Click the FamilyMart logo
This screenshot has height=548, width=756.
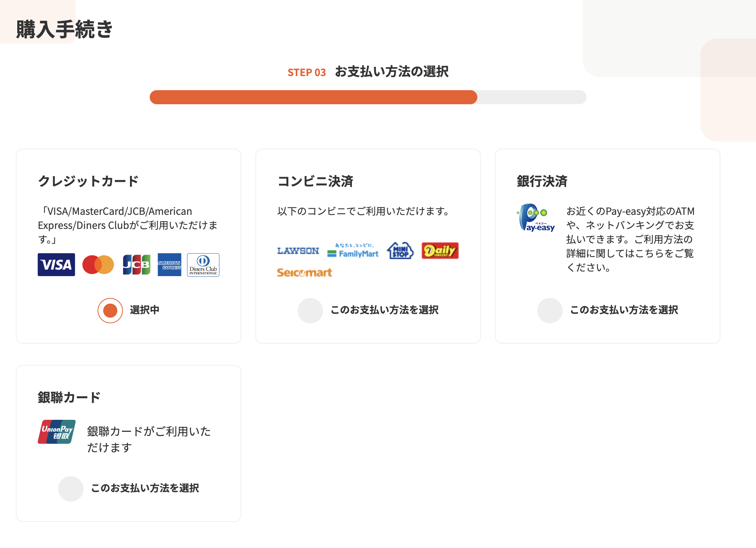pos(353,251)
